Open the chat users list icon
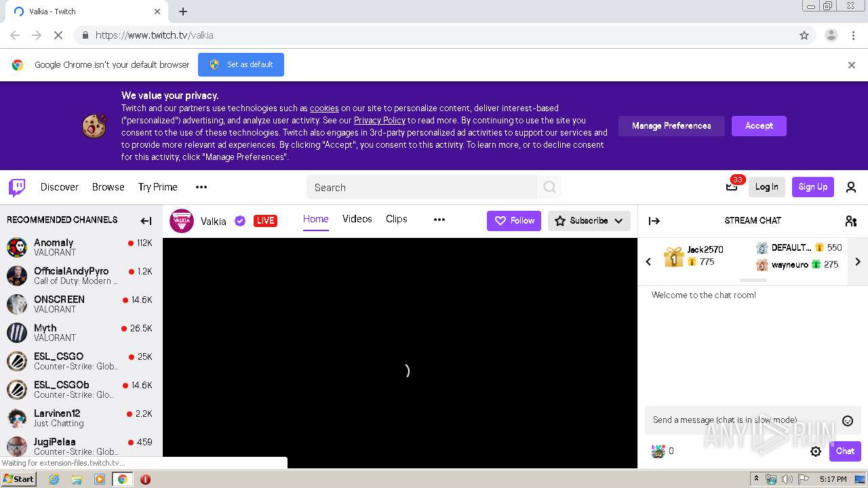The height and width of the screenshot is (488, 868). point(851,220)
